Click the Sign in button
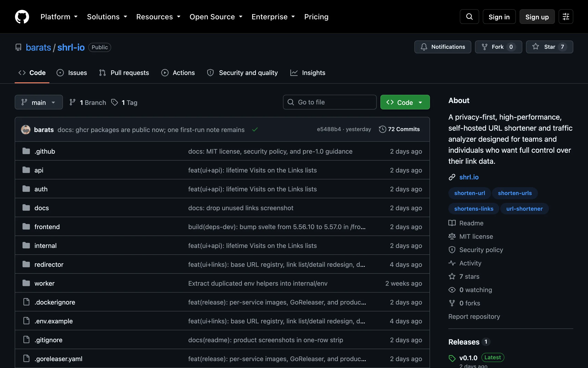 [x=499, y=17]
